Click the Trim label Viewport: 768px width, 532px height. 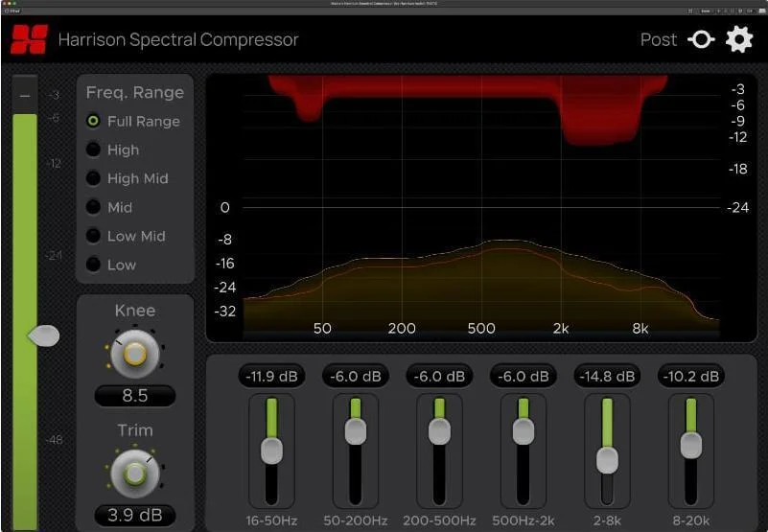(x=134, y=430)
